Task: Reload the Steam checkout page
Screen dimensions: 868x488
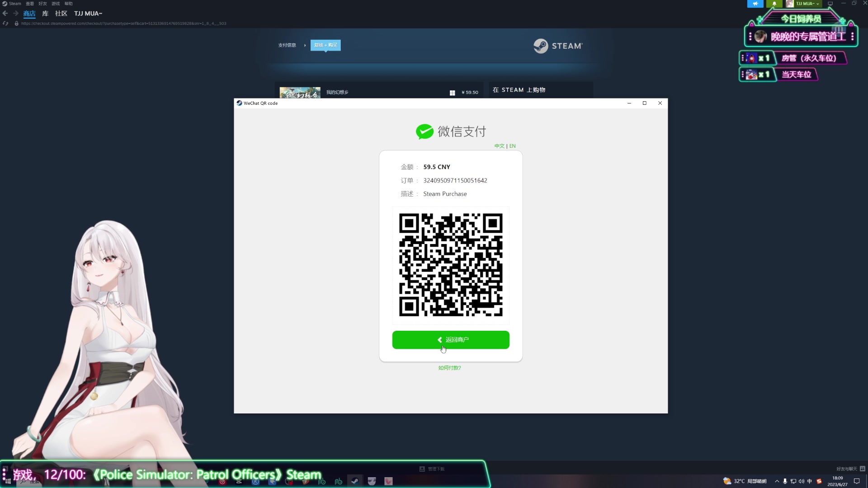Action: click(5, 23)
